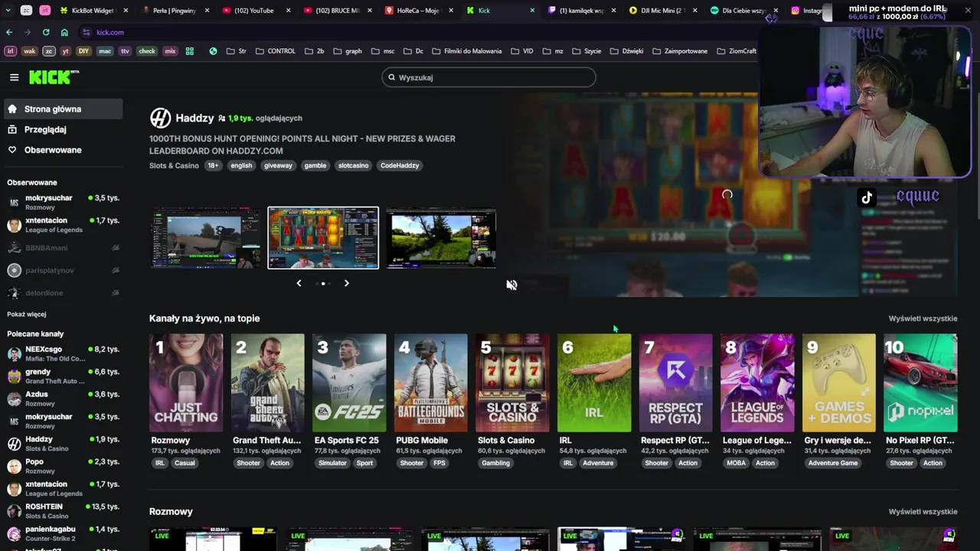Open Slots & Casino category card
The height and width of the screenshot is (551, 980).
512,383
